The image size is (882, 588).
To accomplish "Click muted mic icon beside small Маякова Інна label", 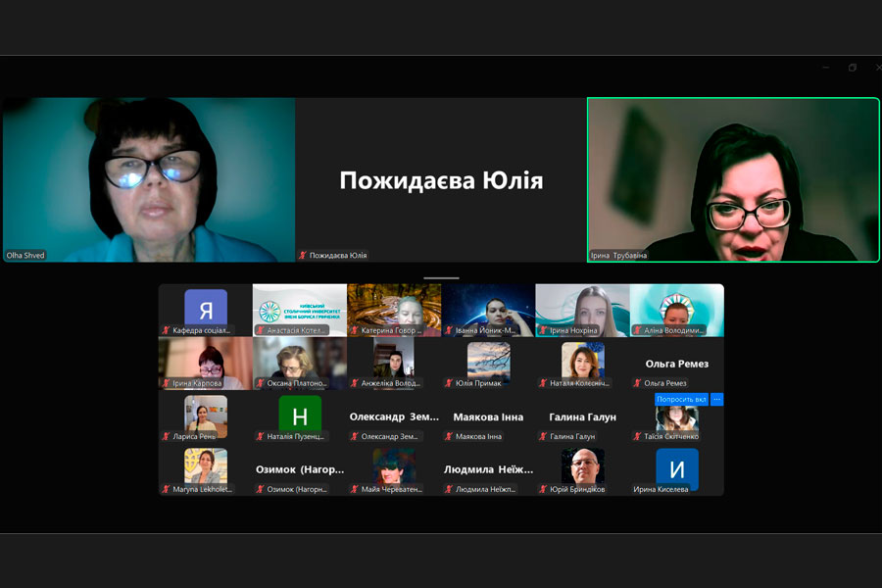I will (x=449, y=436).
